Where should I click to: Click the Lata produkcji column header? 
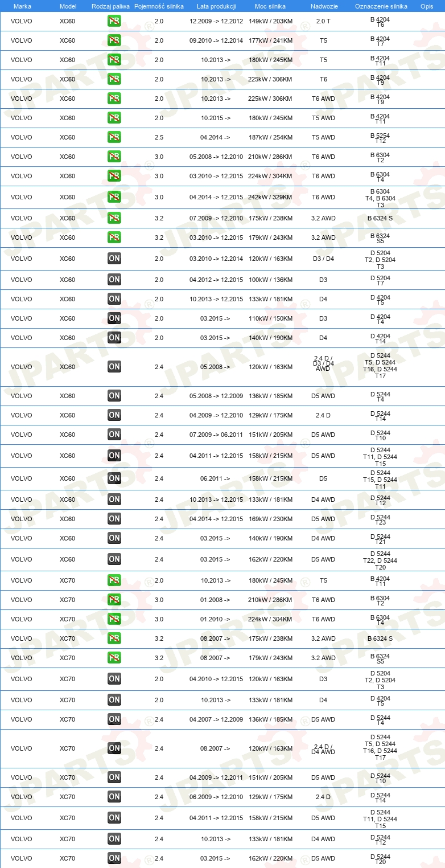coord(216,6)
